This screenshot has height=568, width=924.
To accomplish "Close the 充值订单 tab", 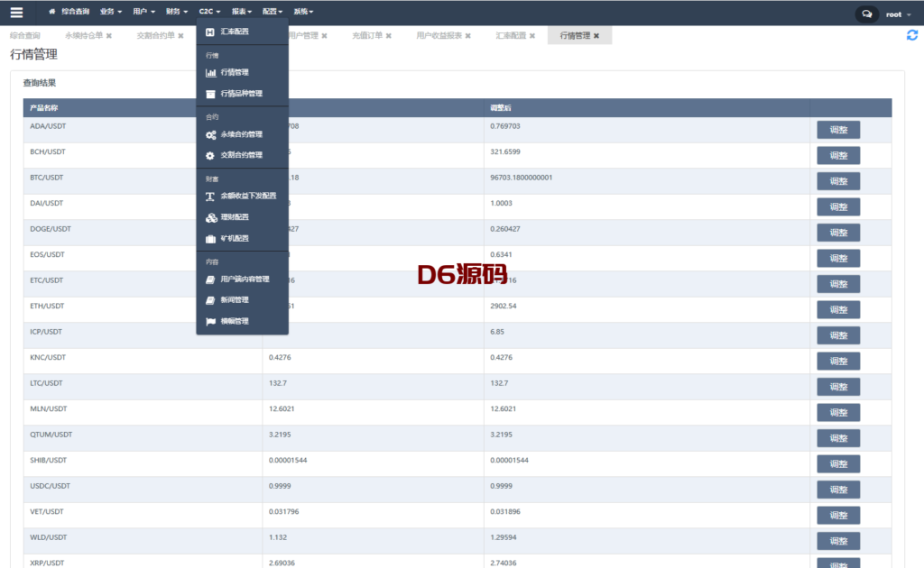I will click(389, 36).
